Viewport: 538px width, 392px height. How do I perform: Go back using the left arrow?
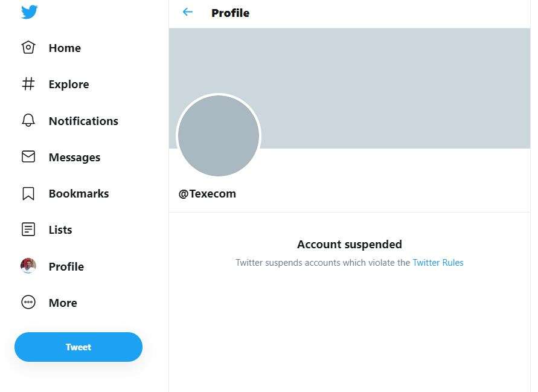188,12
